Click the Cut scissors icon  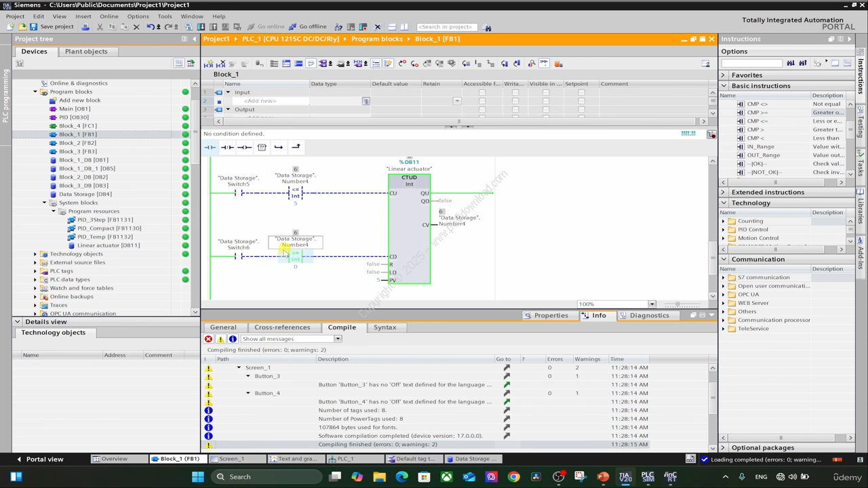click(100, 26)
